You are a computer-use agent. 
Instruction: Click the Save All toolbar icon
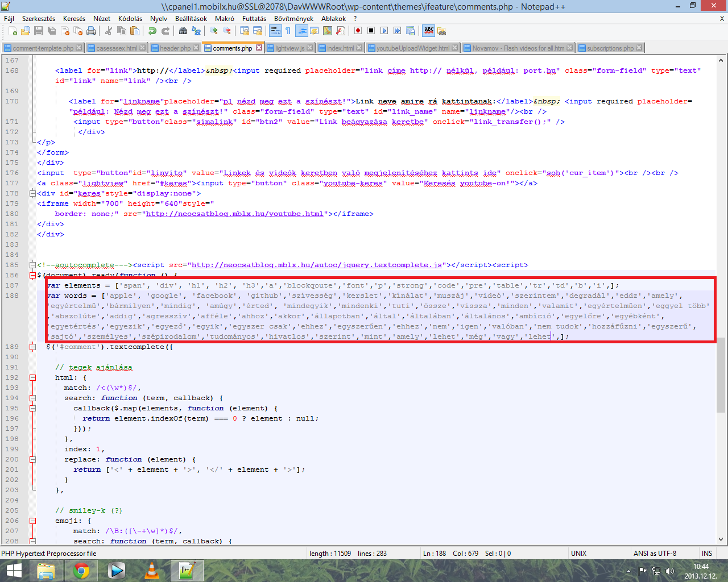tap(52, 31)
